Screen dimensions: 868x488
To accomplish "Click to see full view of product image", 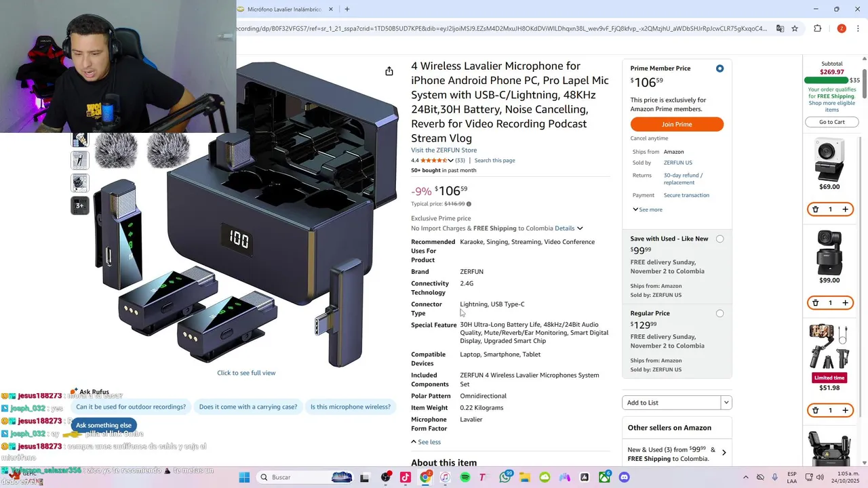I will [246, 373].
